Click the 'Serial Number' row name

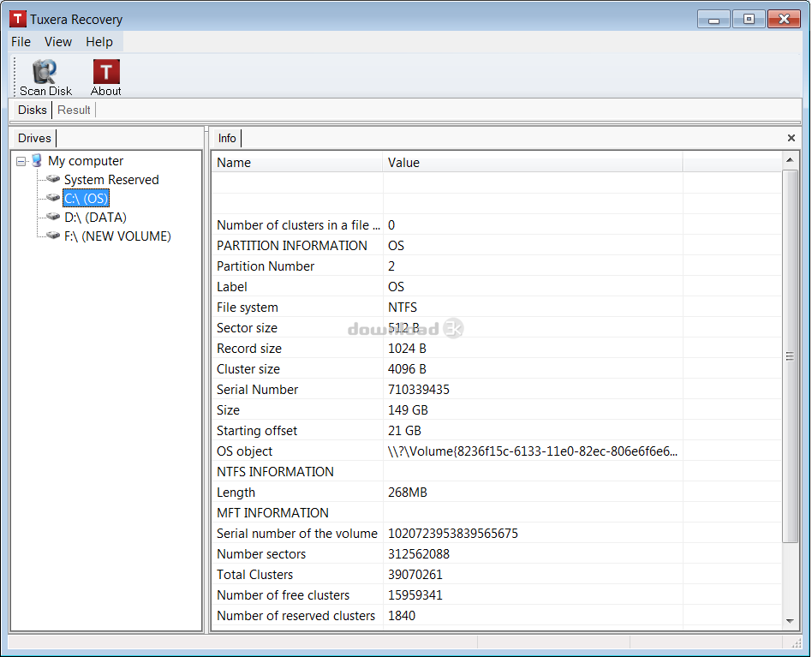pos(257,390)
